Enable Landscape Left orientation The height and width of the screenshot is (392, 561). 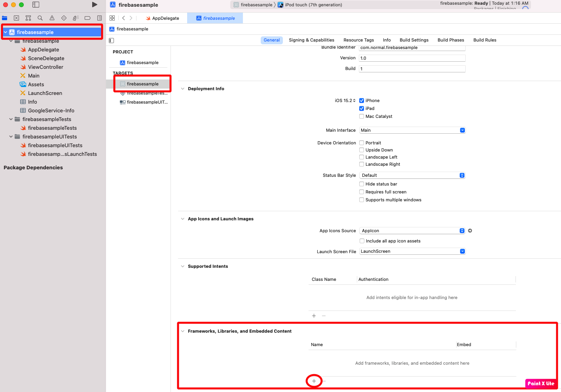click(x=362, y=157)
